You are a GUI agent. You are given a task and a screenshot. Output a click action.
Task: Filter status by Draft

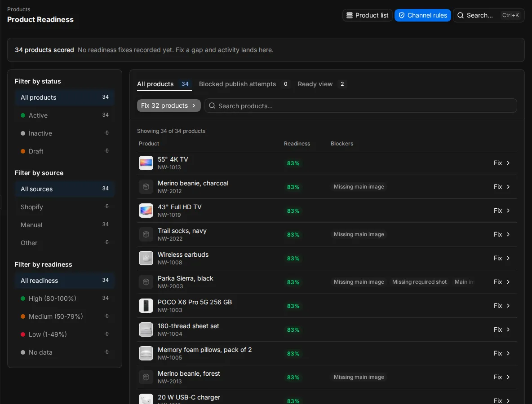pyautogui.click(x=64, y=151)
